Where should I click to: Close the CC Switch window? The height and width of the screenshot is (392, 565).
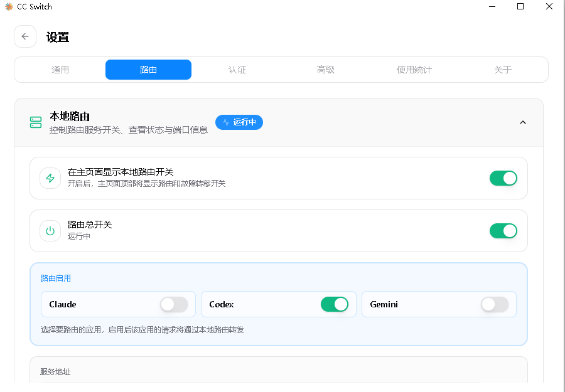coord(549,6)
